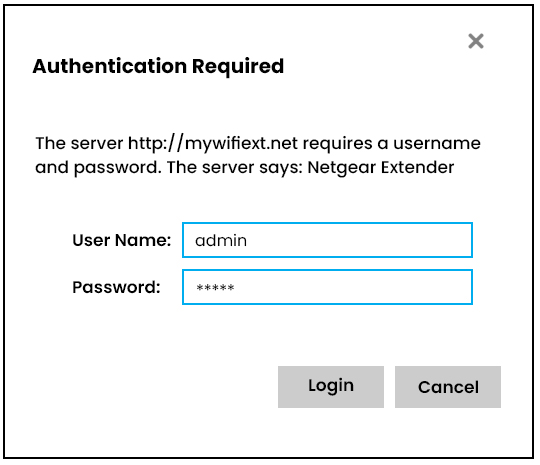Submit credentials via Login

pos(331,387)
